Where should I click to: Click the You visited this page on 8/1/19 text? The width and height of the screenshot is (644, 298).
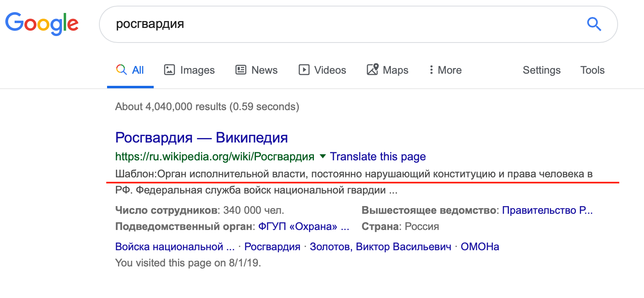(x=188, y=263)
